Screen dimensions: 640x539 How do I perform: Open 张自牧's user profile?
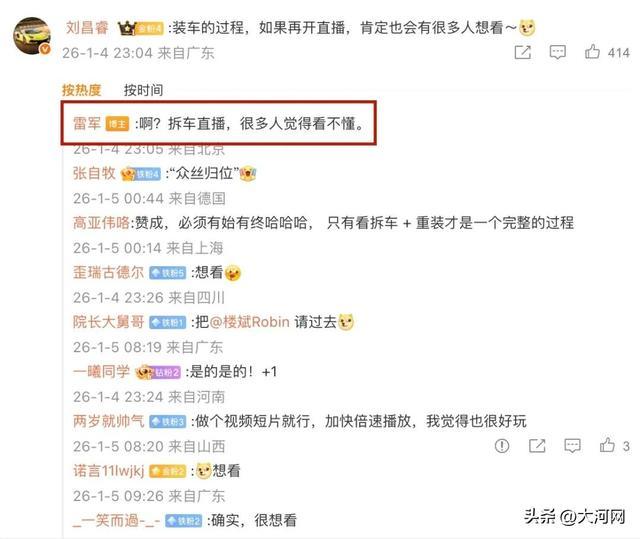point(94,173)
